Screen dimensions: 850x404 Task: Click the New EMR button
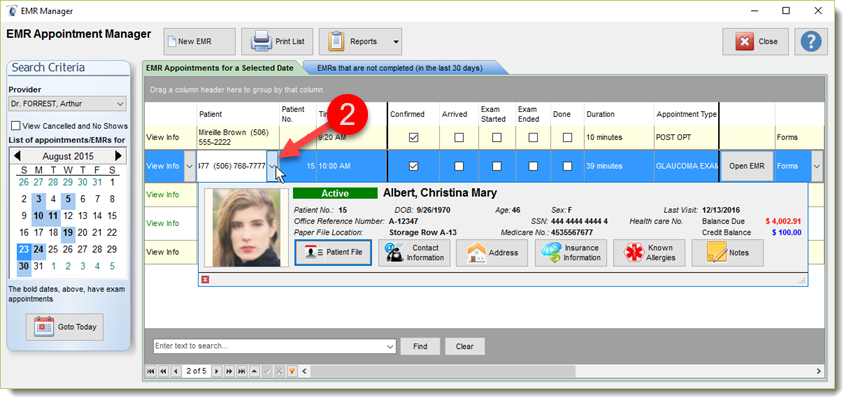199,41
